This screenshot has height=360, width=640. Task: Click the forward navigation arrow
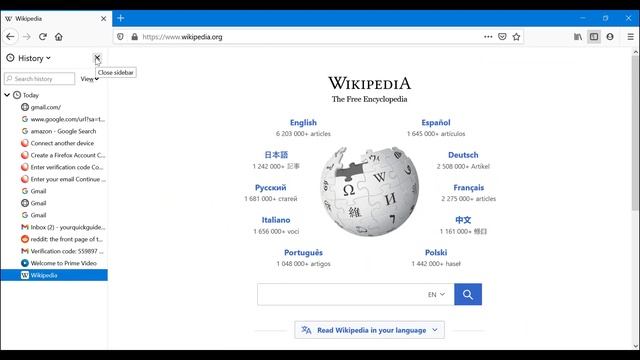[27, 37]
